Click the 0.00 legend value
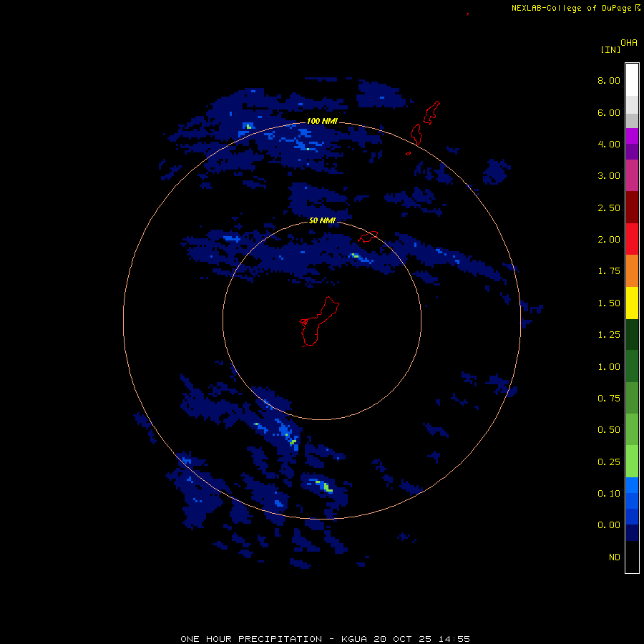This screenshot has height=644, width=644. (609, 525)
